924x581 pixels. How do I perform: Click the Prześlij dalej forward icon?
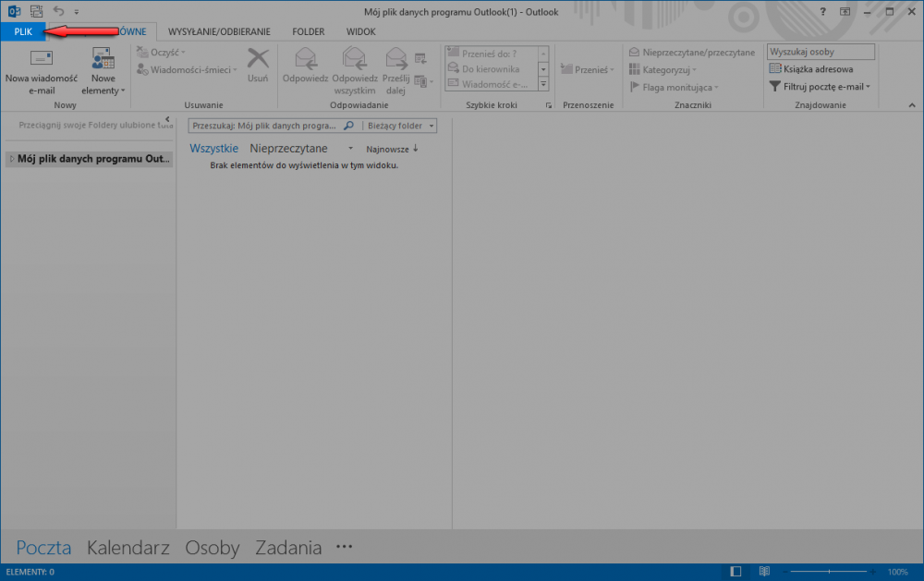[x=395, y=71]
